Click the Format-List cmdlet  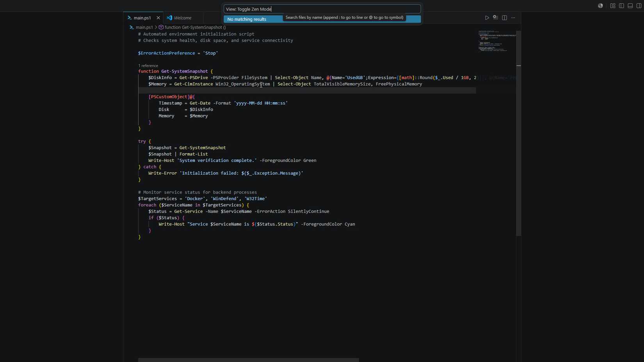[194, 154]
